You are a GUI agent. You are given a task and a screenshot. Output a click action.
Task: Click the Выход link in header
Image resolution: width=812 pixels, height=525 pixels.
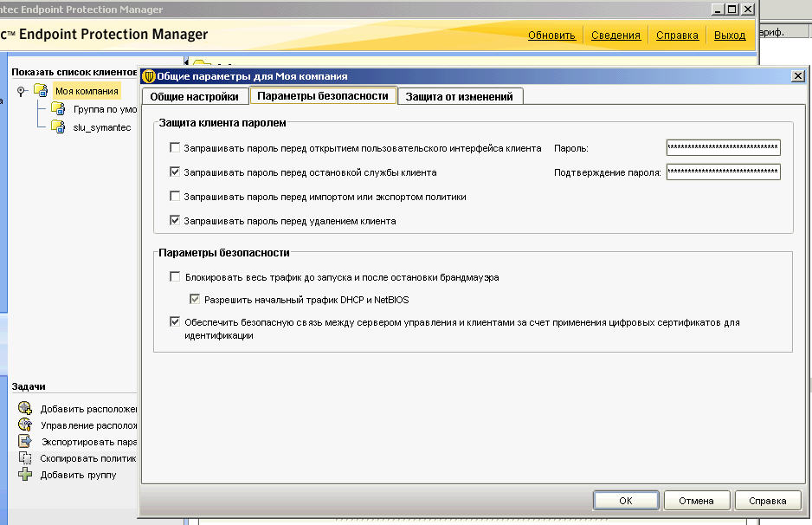(730, 36)
